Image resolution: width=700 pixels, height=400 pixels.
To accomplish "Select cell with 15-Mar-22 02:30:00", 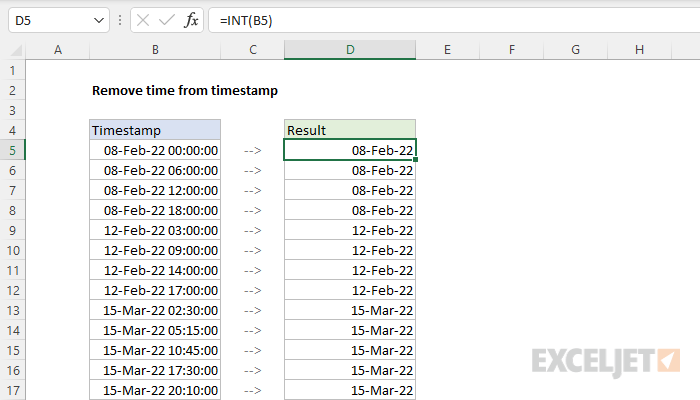I will [155, 310].
